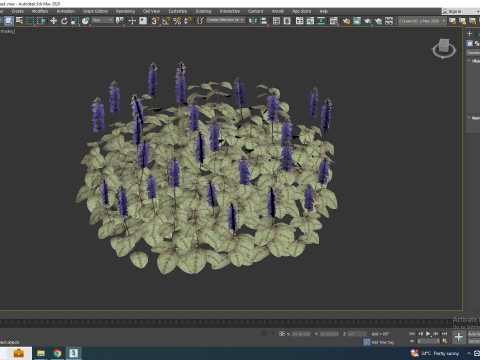Screen dimensions: 480x360
Task: Open Rendered Frame Window
Action: pyautogui.click(x=357, y=21)
